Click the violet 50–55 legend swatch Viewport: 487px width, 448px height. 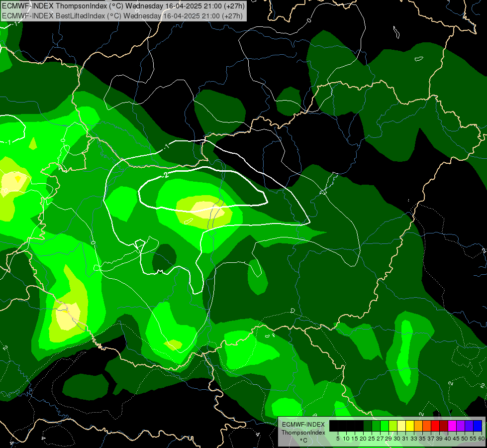[x=469, y=426]
